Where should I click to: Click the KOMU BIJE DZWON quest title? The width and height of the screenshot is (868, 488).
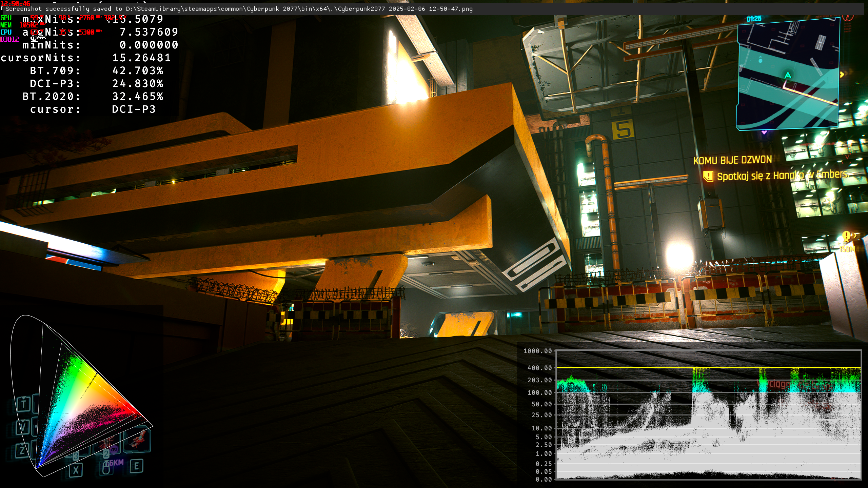pos(732,160)
